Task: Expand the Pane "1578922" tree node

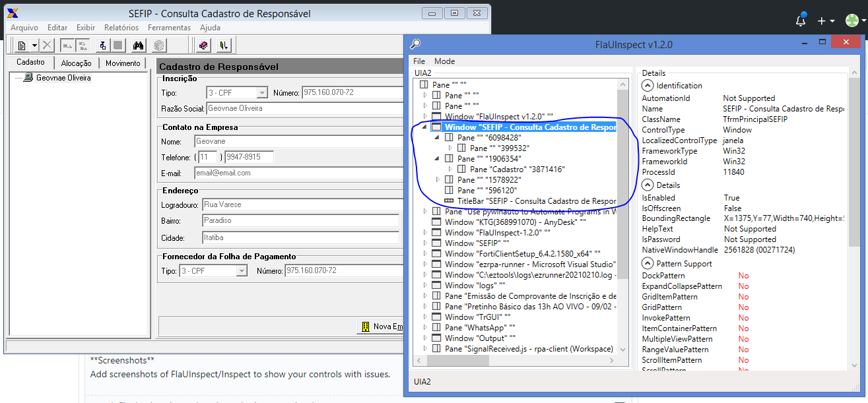Action: pos(438,179)
